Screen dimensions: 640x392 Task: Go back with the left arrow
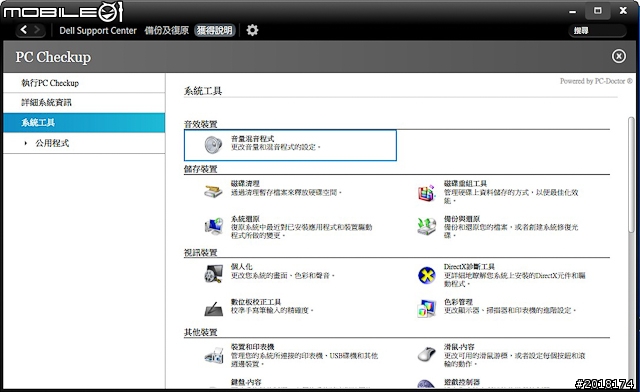point(24,30)
